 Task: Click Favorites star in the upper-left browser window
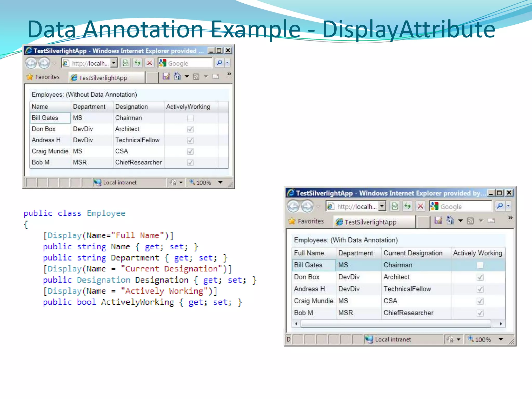coord(30,77)
